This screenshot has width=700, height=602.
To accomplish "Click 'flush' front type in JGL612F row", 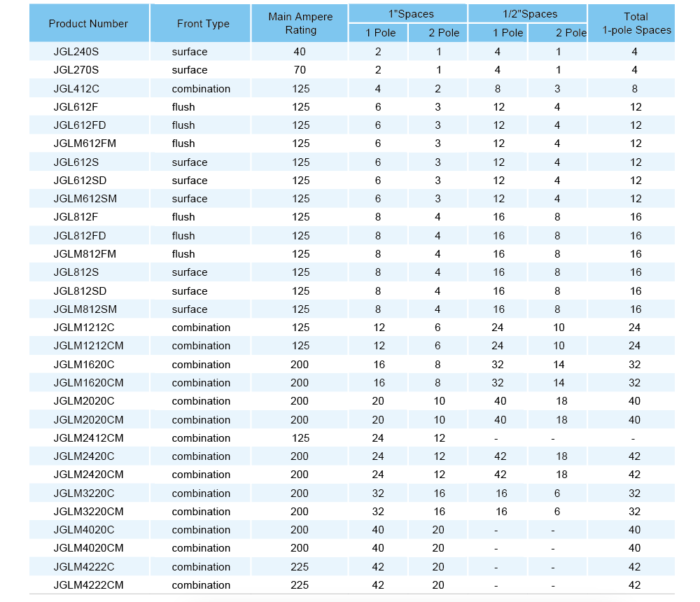I will pyautogui.click(x=183, y=107).
